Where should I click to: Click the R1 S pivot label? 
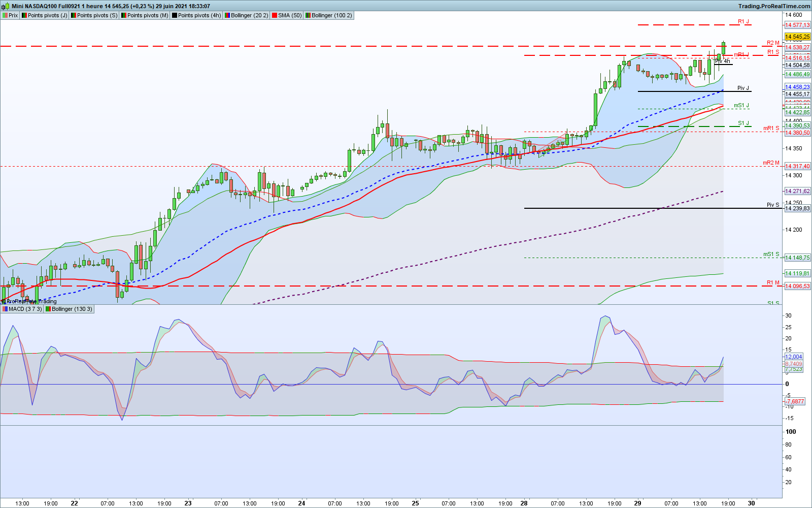coord(773,52)
